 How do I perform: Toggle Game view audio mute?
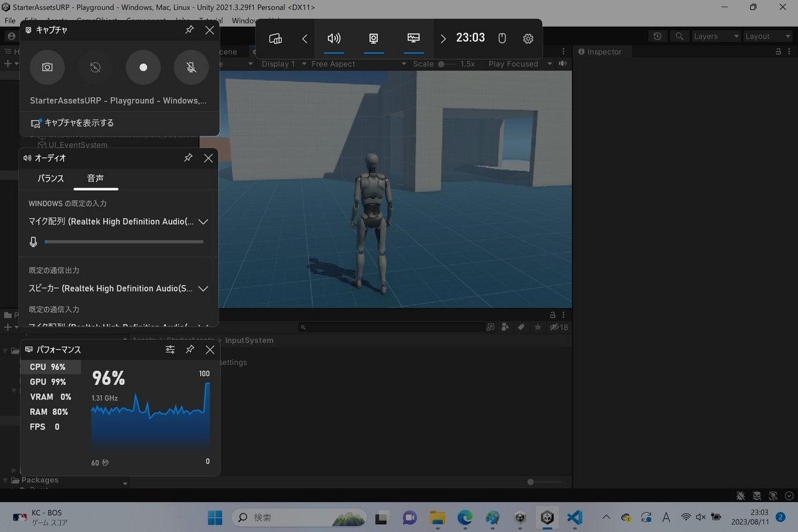[563, 64]
